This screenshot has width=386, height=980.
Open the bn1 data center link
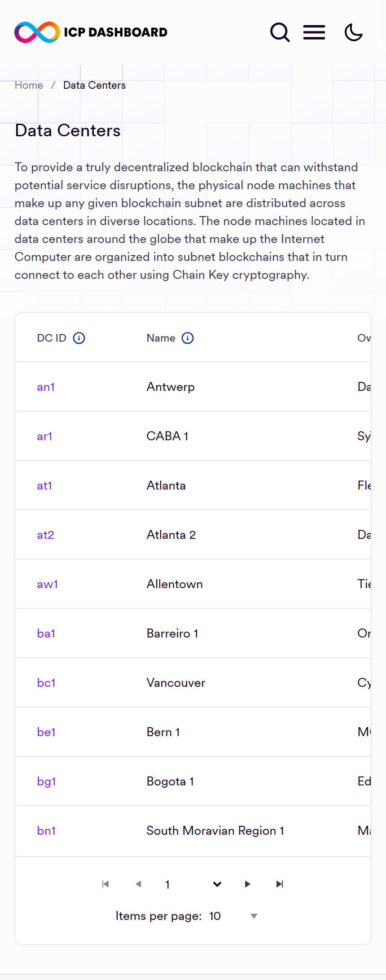coord(46,831)
